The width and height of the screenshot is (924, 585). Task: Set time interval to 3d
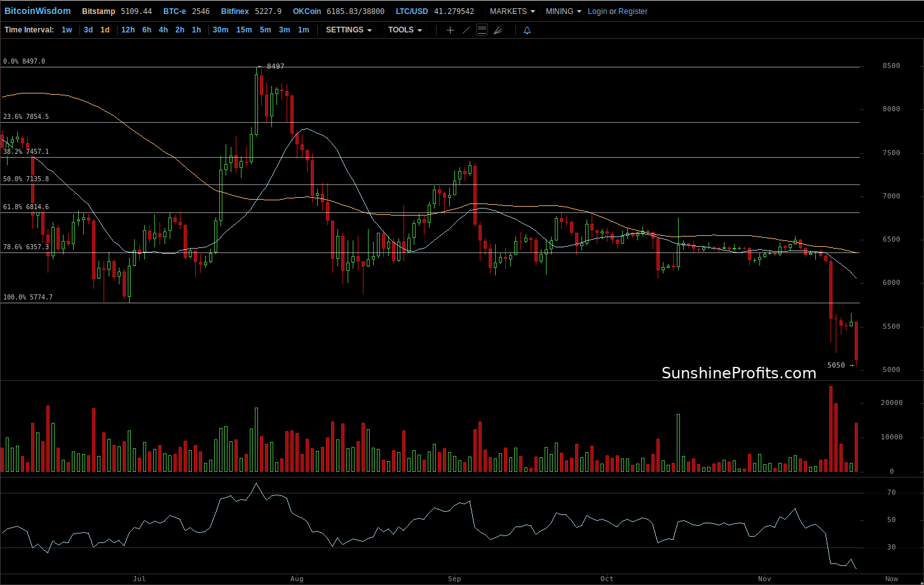coord(88,30)
